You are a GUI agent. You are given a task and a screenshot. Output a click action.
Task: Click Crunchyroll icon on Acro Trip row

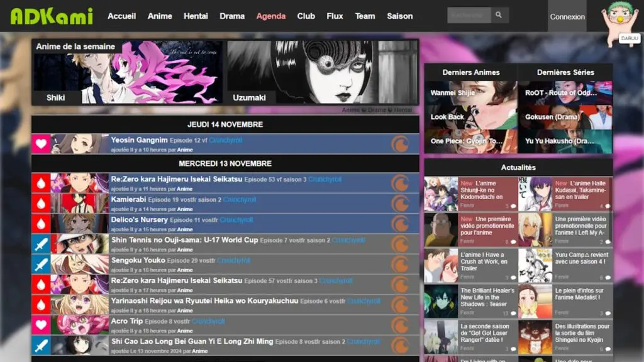(x=400, y=325)
